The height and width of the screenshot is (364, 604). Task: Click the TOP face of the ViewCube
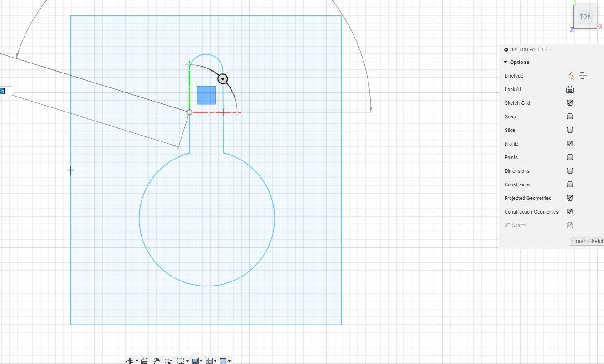[x=585, y=17]
